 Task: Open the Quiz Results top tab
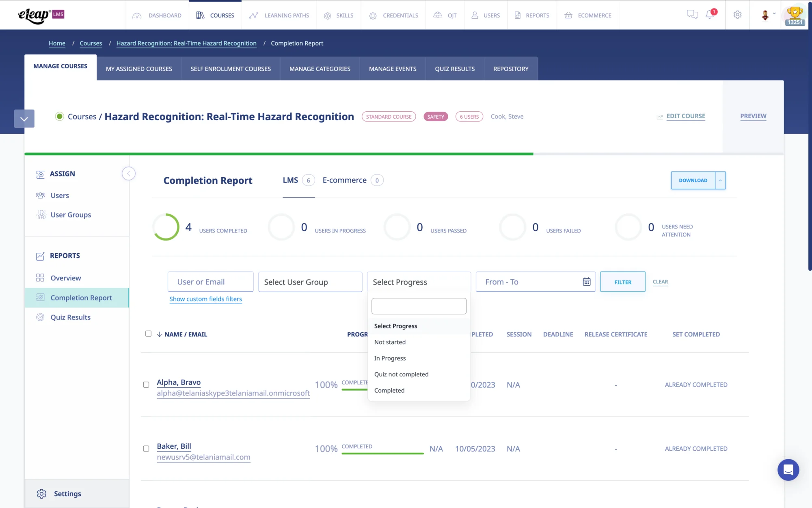[455, 69]
